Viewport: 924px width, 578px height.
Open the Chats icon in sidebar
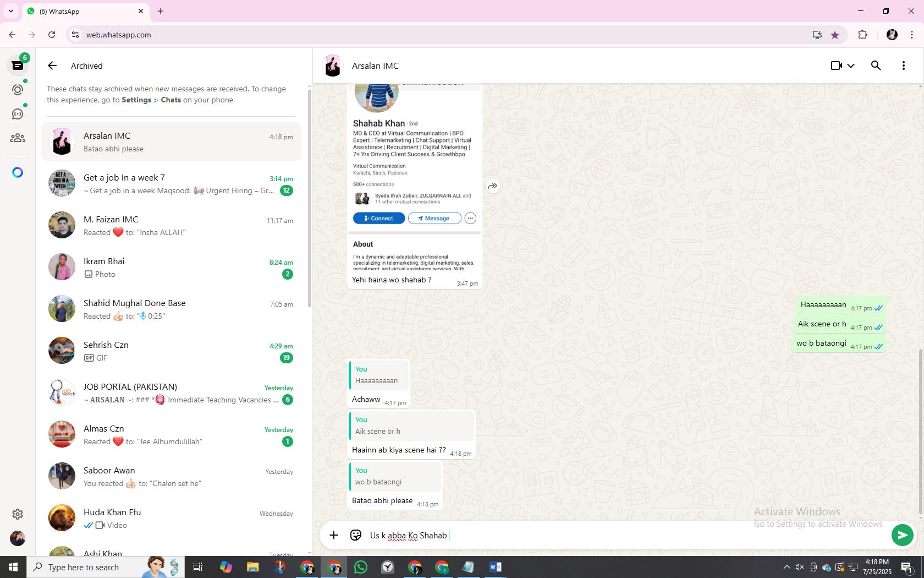click(x=18, y=66)
